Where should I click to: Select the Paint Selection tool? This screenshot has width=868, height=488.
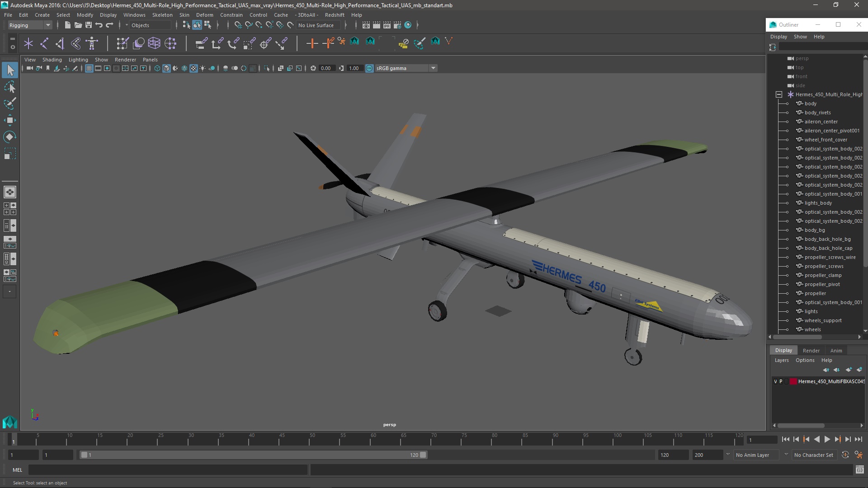coord(9,103)
